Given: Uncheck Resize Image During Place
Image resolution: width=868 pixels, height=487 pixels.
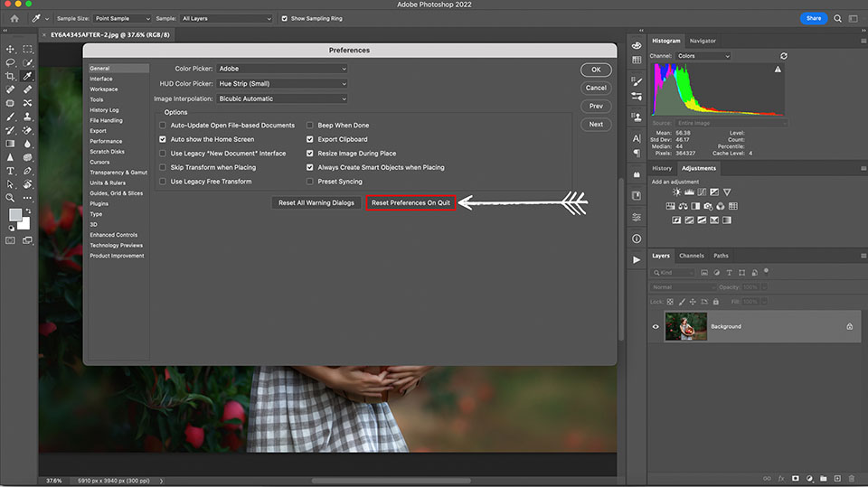Looking at the screenshot, I should [309, 154].
